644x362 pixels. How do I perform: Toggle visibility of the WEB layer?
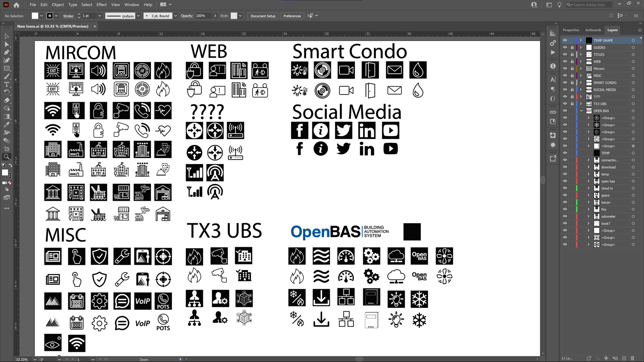click(565, 61)
